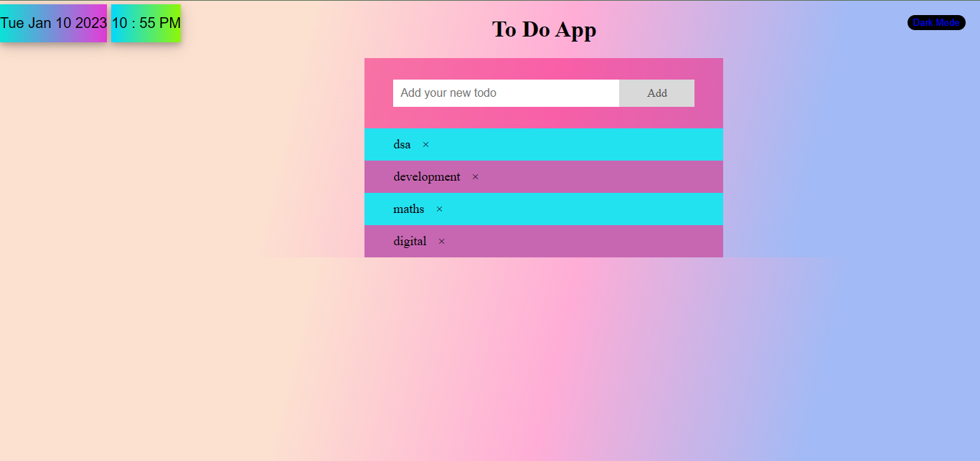980x461 pixels.
Task: Click the 'To Do App' heading
Action: pos(544,29)
